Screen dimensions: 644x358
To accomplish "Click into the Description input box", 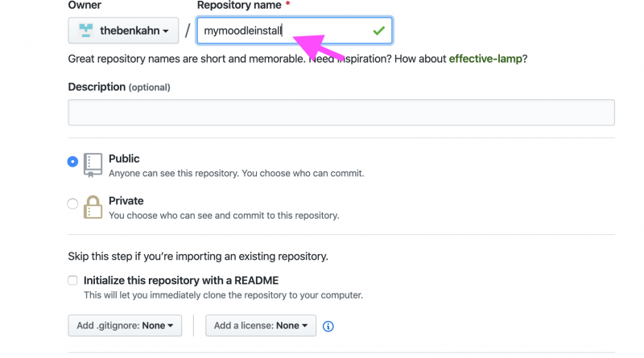I will (x=341, y=113).
